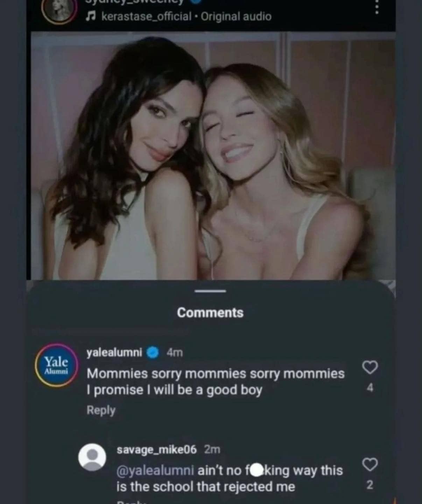Like the yalealumni comment with the heart

370,367
